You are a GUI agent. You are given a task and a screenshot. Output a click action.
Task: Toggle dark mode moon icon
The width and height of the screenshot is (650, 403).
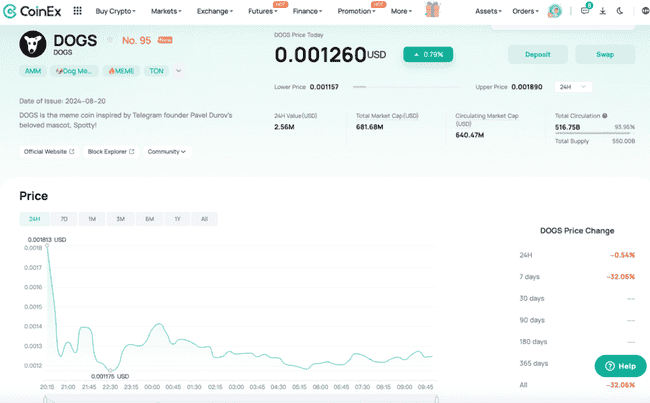click(620, 11)
